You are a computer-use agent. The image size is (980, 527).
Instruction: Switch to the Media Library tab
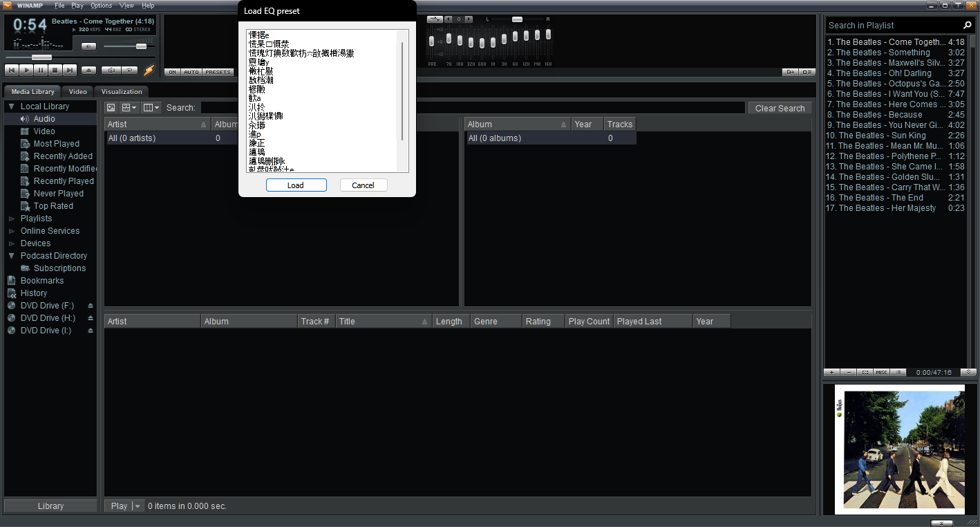point(33,92)
